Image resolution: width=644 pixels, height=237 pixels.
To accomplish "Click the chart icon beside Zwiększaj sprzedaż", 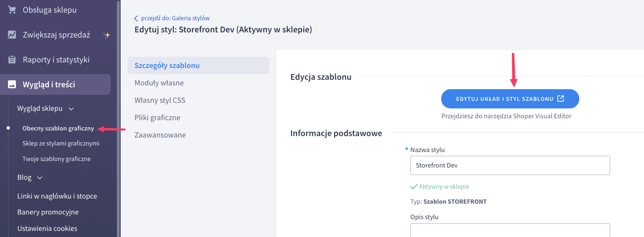I will click(12, 35).
